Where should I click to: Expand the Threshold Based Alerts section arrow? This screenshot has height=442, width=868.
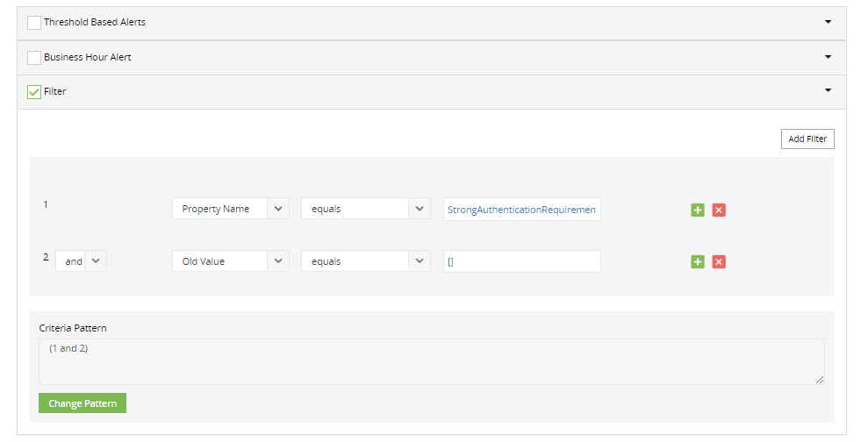click(828, 22)
